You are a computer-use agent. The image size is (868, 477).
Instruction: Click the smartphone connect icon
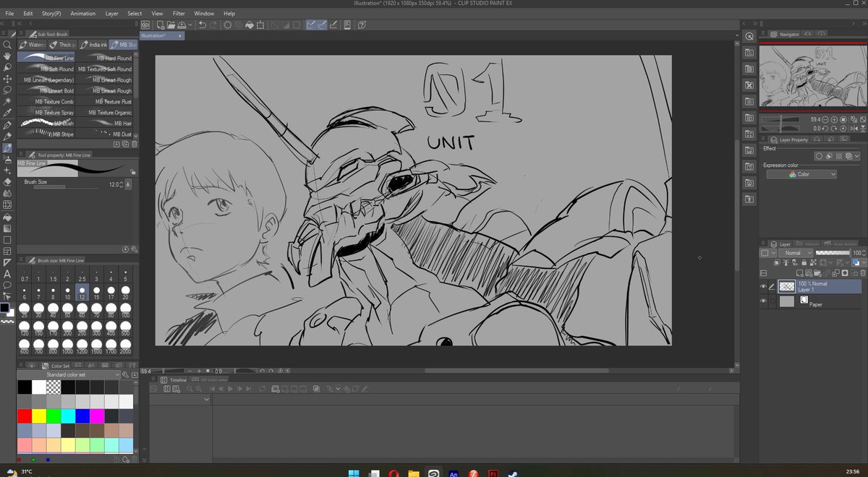[x=347, y=24]
